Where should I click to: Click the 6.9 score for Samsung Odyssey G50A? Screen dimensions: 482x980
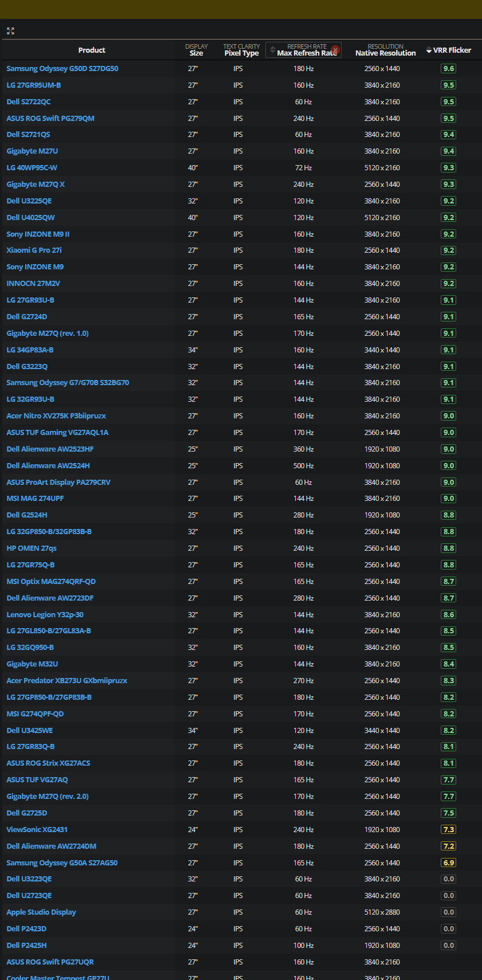449,863
